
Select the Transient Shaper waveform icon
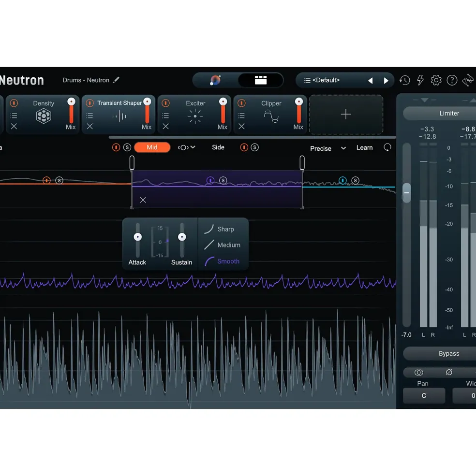point(119,116)
